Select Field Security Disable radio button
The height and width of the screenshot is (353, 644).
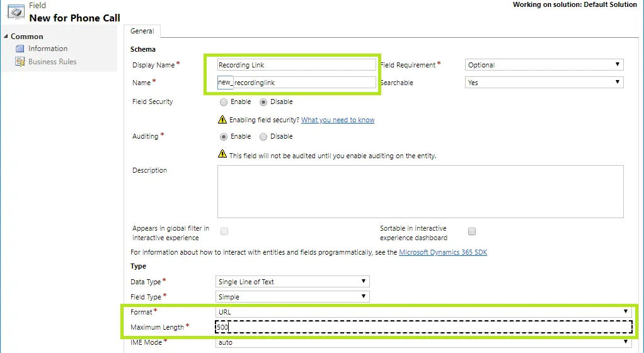pyautogui.click(x=263, y=102)
